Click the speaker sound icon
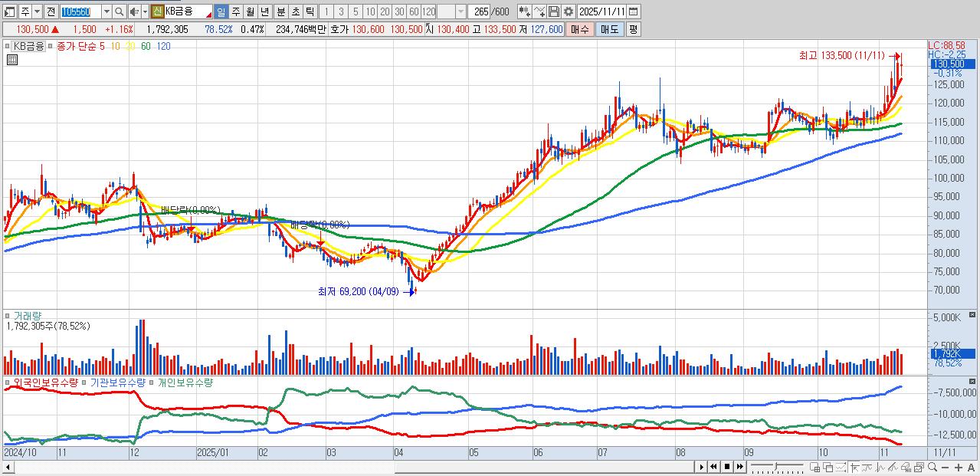 point(134,12)
